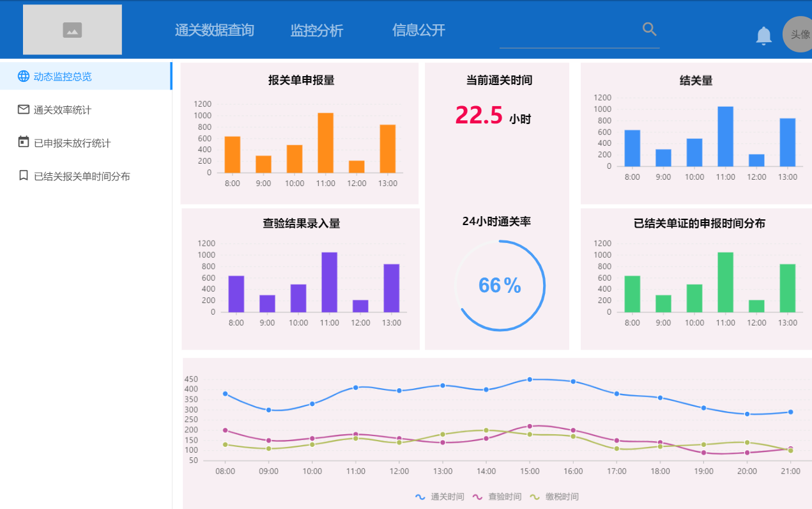Open the 头像 user avatar
812x509 pixels.
click(798, 35)
